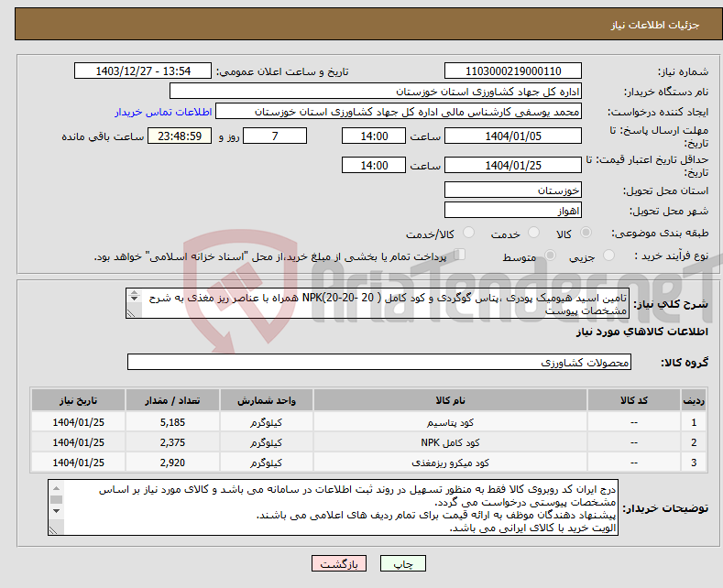Click the جزئیات اطلاعات نیاز page title
The image size is (723, 588).
655,25
